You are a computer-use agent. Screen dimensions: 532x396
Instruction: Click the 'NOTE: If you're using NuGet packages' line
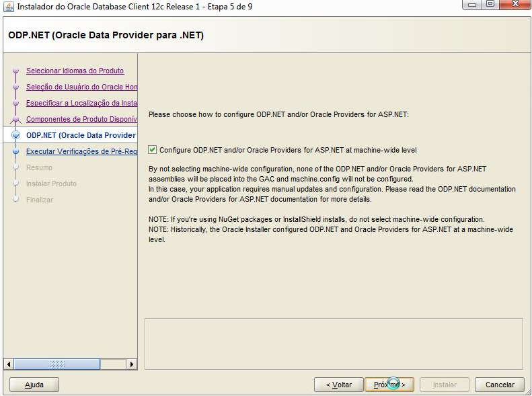(317, 219)
